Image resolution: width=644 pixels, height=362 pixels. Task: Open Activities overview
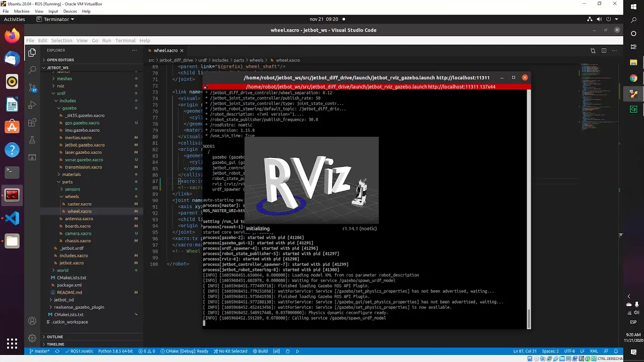[15, 19]
